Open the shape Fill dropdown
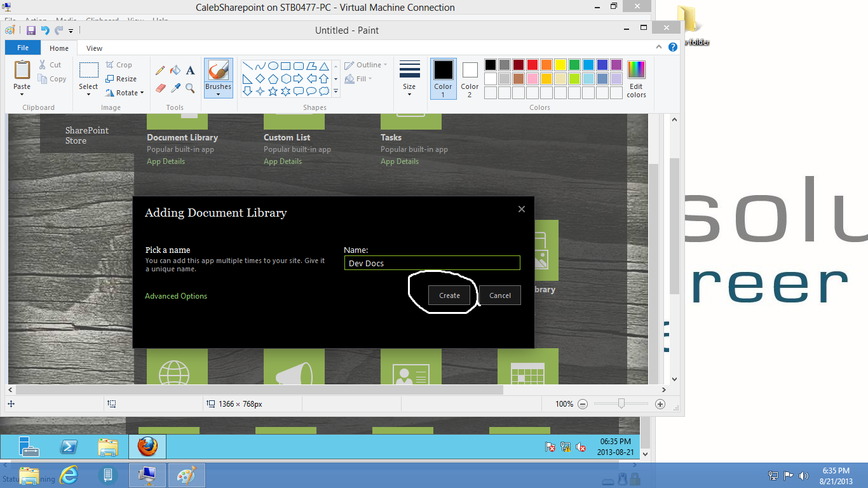The width and height of the screenshot is (868, 488). [x=358, y=79]
